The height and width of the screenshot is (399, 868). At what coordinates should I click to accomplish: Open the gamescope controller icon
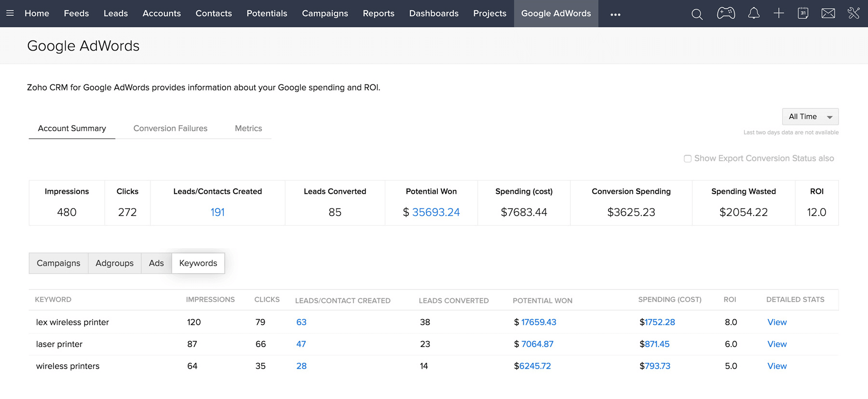point(726,13)
